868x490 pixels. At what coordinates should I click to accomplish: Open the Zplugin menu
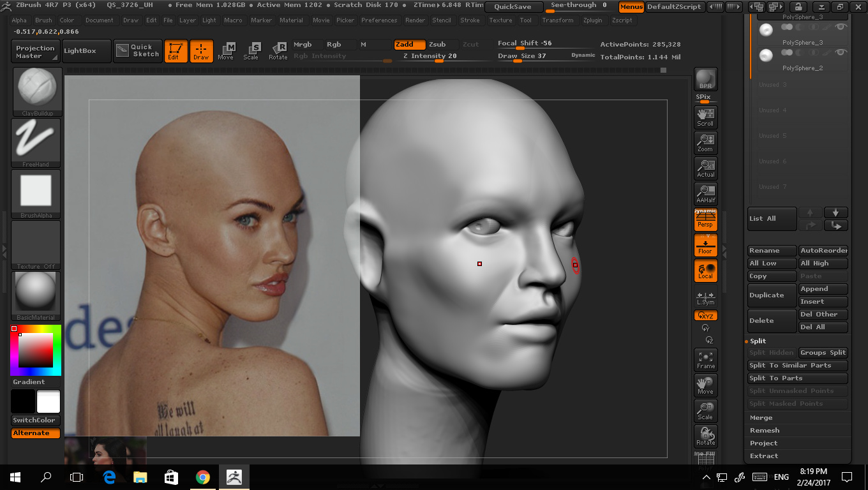(x=592, y=20)
